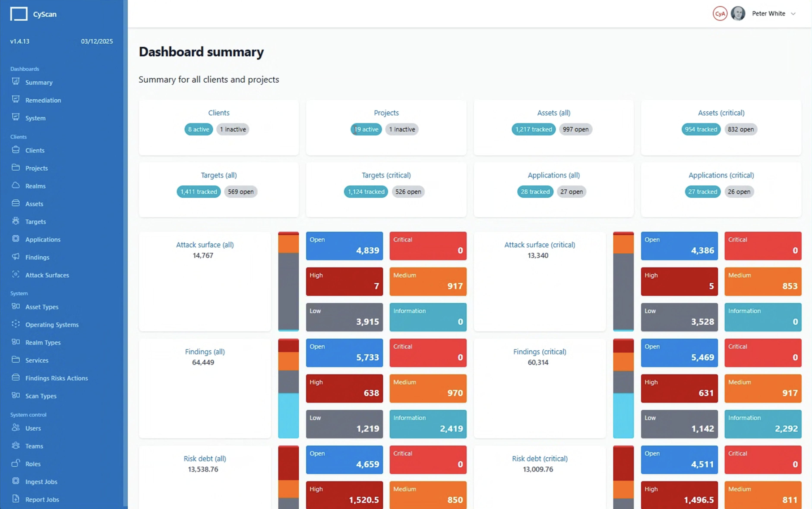Click the Realms cloud icon

click(x=16, y=185)
